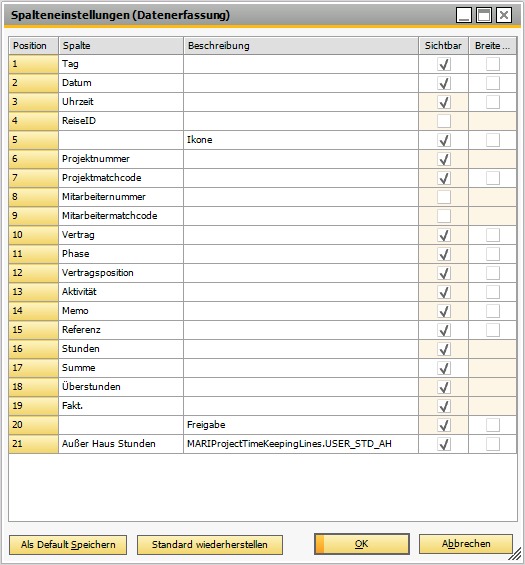The image size is (525, 565).
Task: Click the Ikone description cell
Action: 301,140
